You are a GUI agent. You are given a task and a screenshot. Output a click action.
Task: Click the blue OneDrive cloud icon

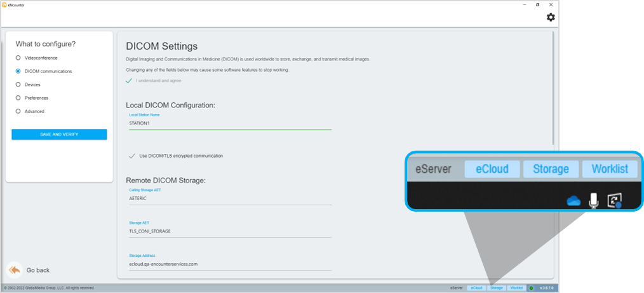pos(574,201)
